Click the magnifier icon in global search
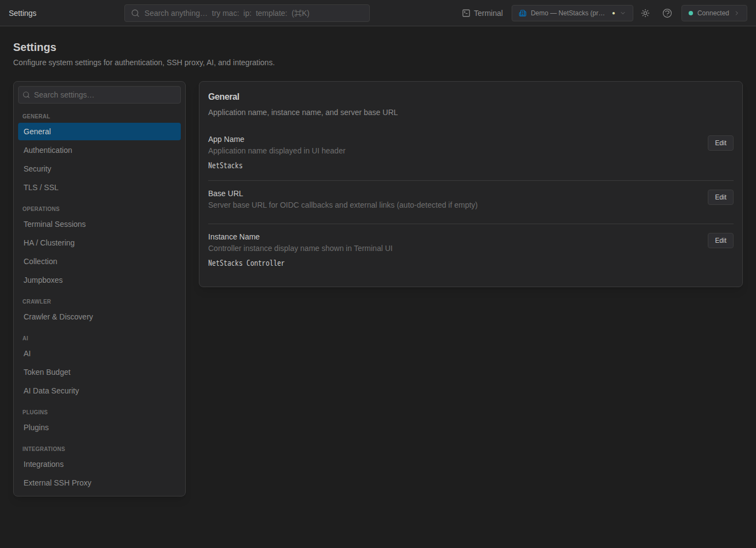The image size is (756, 548). point(135,13)
